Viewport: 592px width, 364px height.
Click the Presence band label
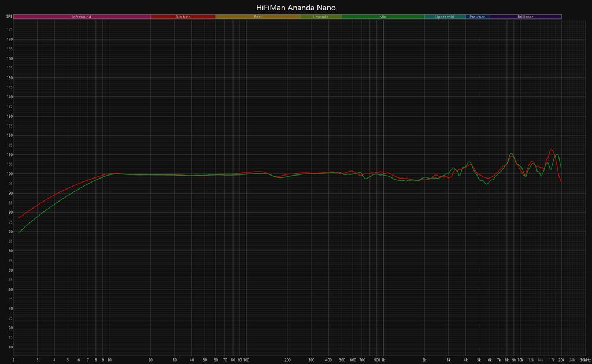click(478, 17)
